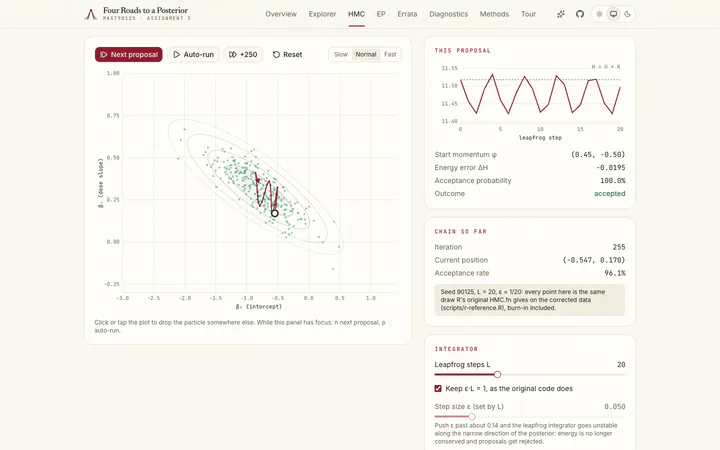Open the Overview tab
720x450 pixels.
[x=281, y=14]
